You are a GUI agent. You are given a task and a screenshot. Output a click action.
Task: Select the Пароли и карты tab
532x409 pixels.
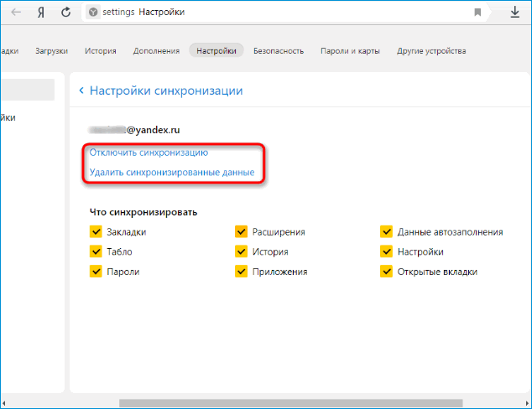pos(350,51)
